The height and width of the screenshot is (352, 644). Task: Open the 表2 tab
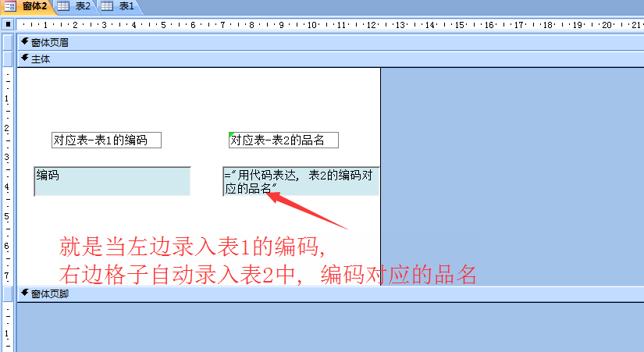pos(76,6)
